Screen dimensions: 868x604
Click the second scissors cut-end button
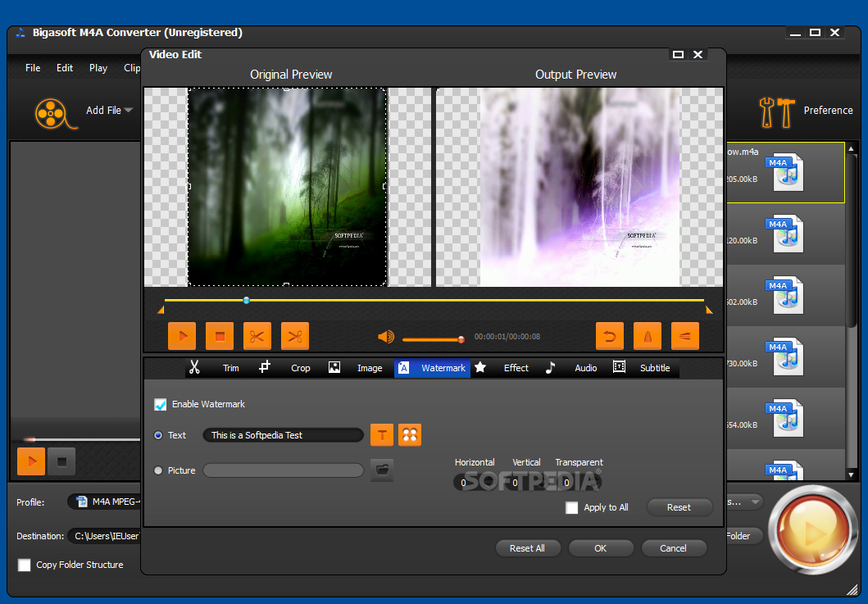tap(295, 336)
